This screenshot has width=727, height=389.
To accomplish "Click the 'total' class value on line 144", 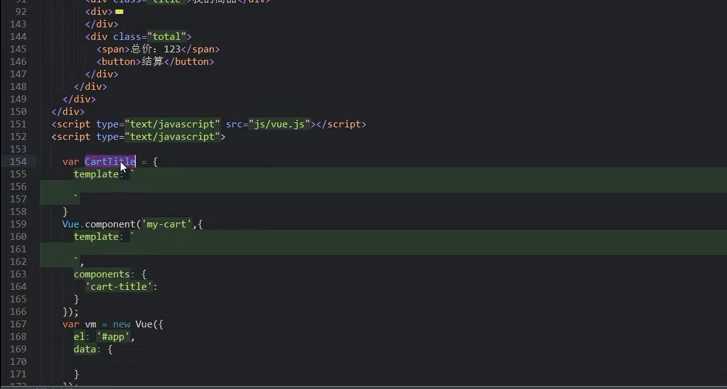I will point(166,37).
